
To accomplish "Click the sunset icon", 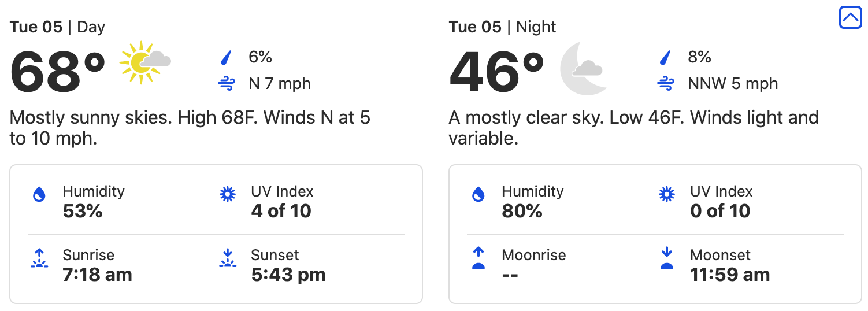I will point(228,258).
